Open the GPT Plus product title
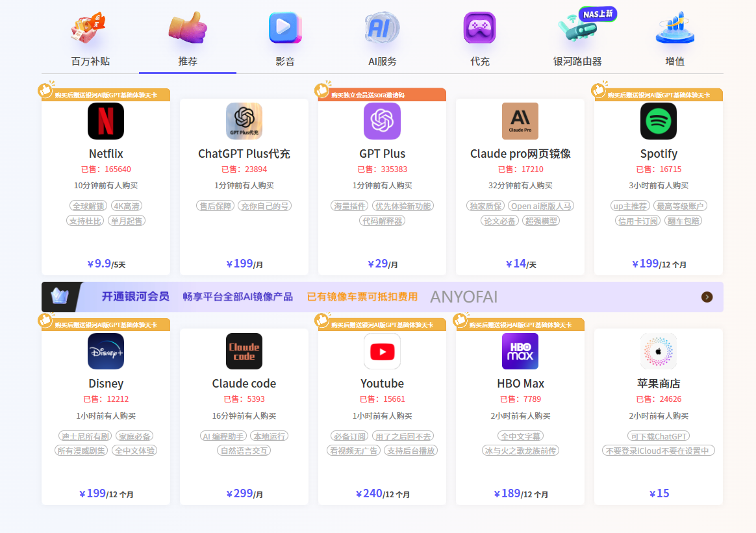 click(x=383, y=154)
